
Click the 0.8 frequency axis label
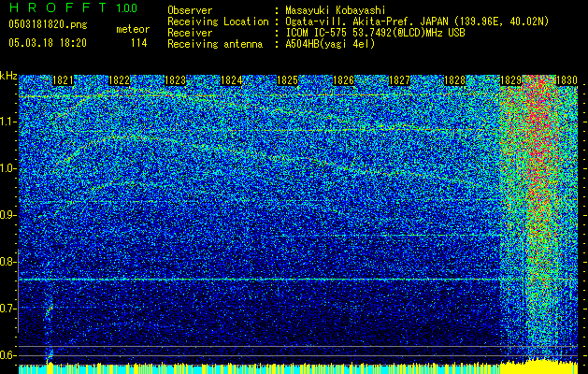tap(8, 262)
